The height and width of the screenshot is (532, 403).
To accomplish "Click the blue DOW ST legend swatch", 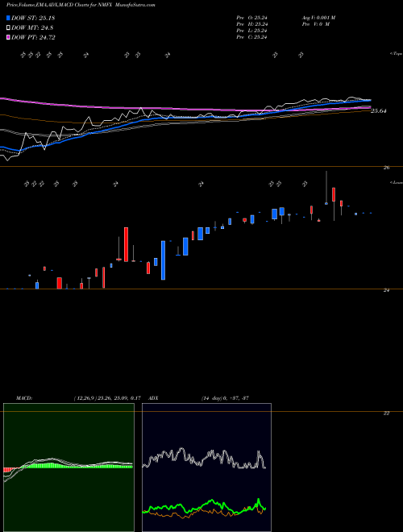I will pyautogui.click(x=8, y=18).
